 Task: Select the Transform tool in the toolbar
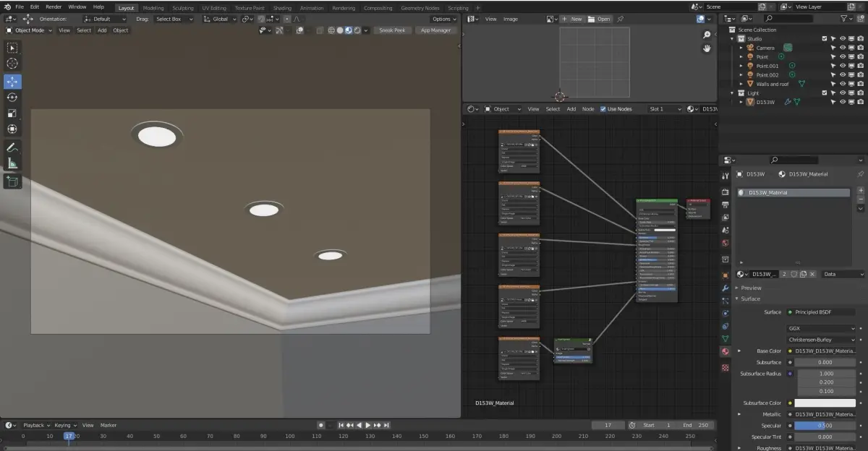pyautogui.click(x=12, y=129)
